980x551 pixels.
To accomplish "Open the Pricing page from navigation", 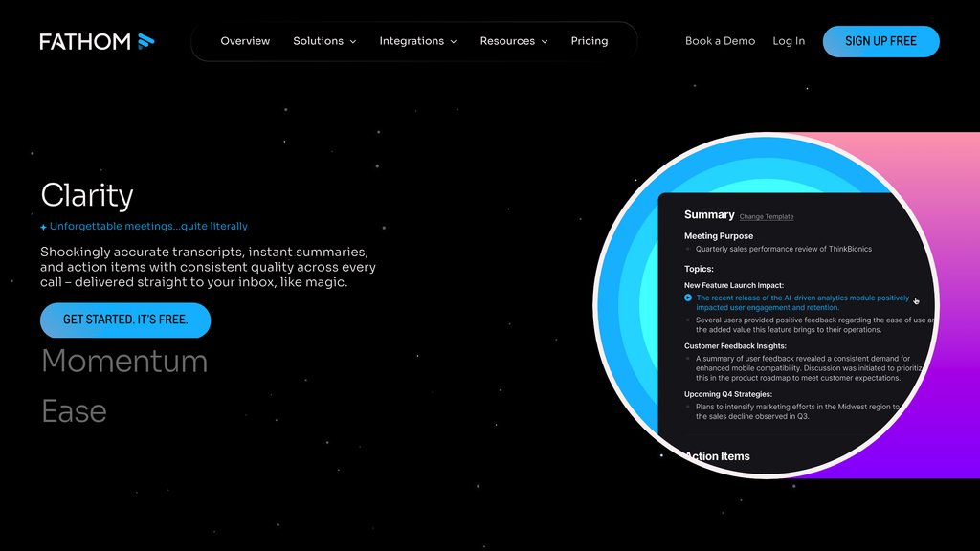I will click(589, 41).
